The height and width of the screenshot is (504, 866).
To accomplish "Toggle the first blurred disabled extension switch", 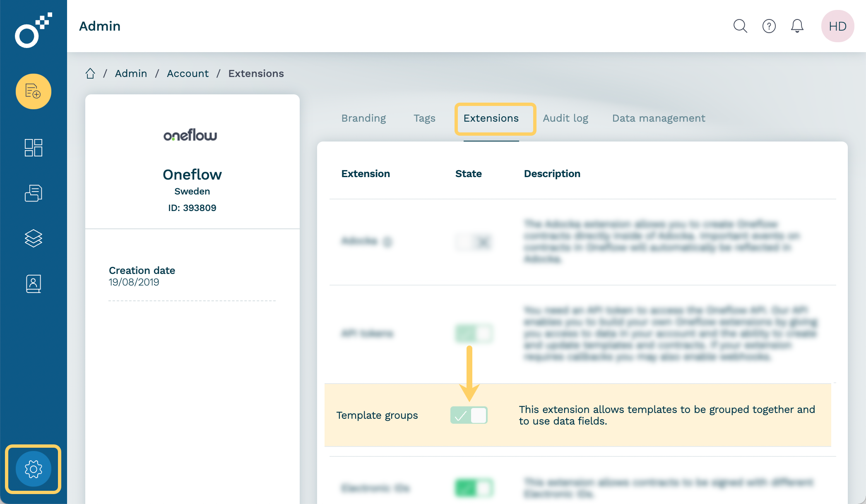I will tap(474, 242).
